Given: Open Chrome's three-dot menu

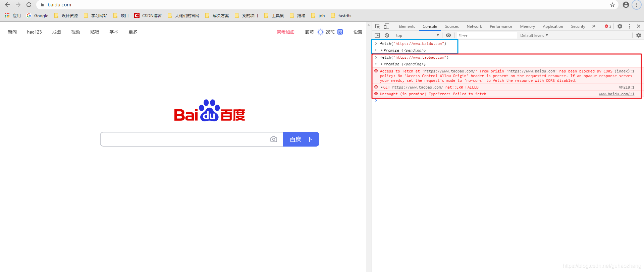Looking at the screenshot, I should click(637, 5).
